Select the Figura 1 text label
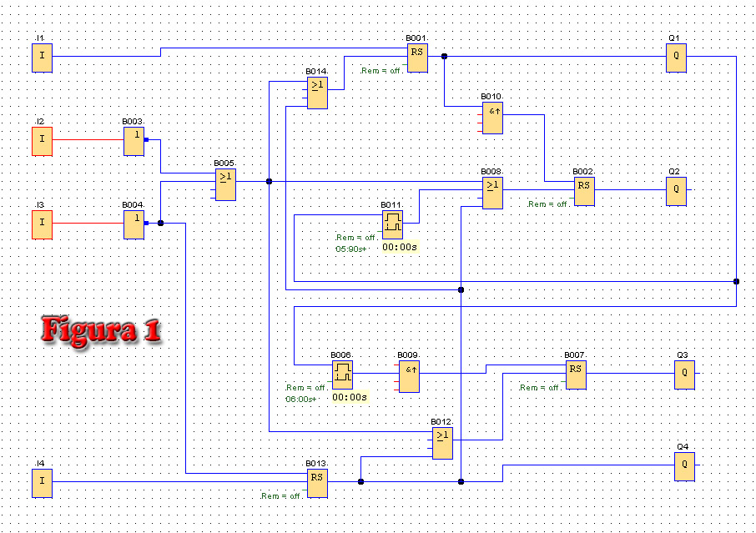 point(101,331)
